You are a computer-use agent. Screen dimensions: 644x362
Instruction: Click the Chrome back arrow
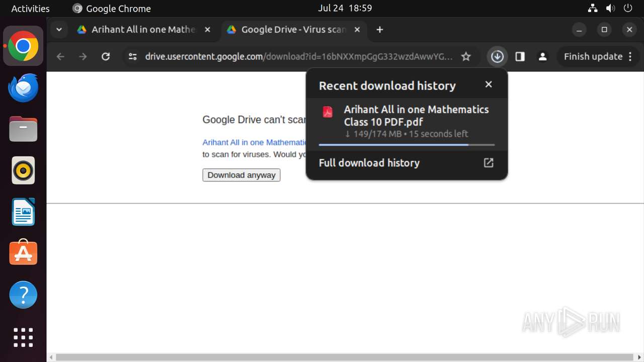[x=60, y=57]
